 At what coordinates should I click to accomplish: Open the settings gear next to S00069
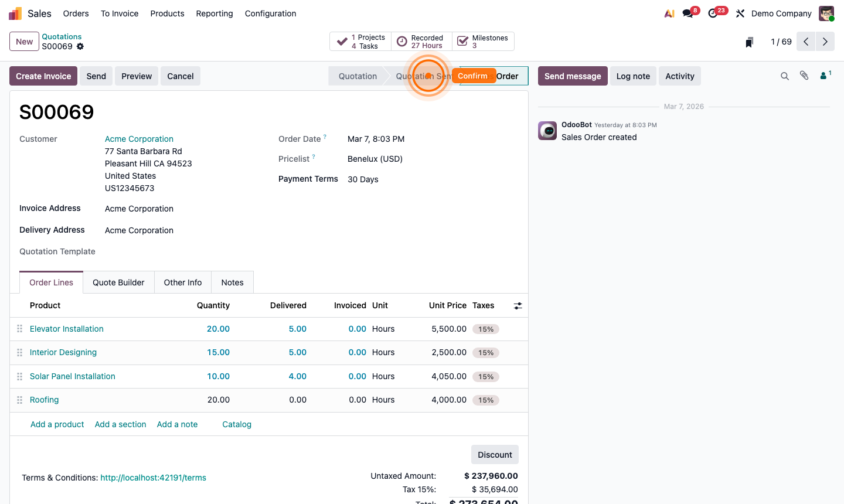click(x=79, y=46)
